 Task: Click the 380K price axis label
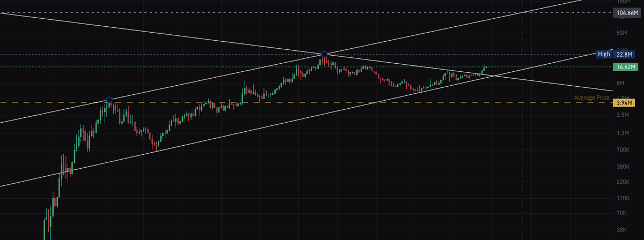coord(623,167)
